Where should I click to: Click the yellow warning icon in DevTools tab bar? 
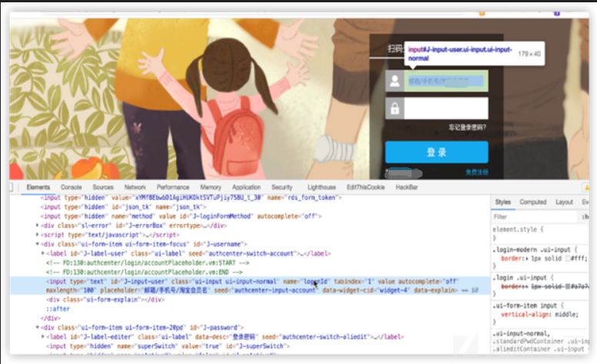tap(585, 187)
